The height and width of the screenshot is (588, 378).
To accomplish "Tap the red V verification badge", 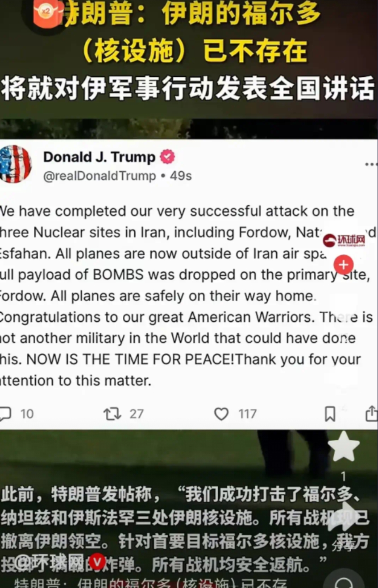I will pyautogui.click(x=97, y=562).
